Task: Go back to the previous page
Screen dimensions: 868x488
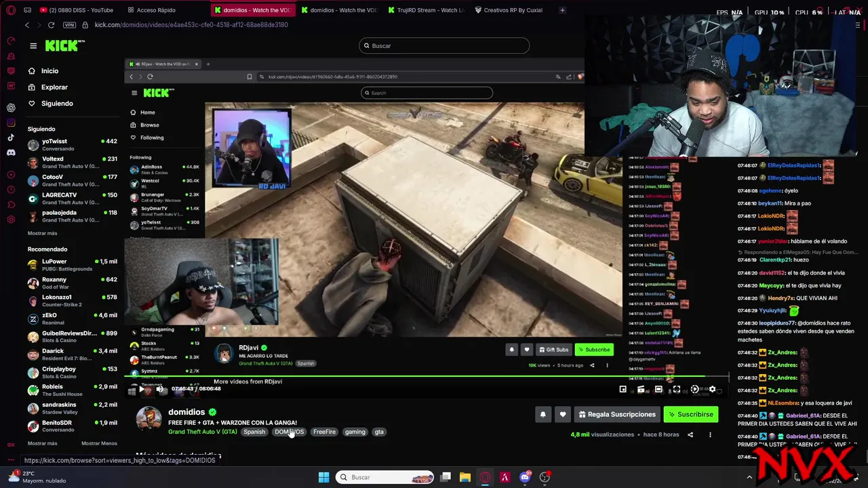Action: pyautogui.click(x=27, y=25)
